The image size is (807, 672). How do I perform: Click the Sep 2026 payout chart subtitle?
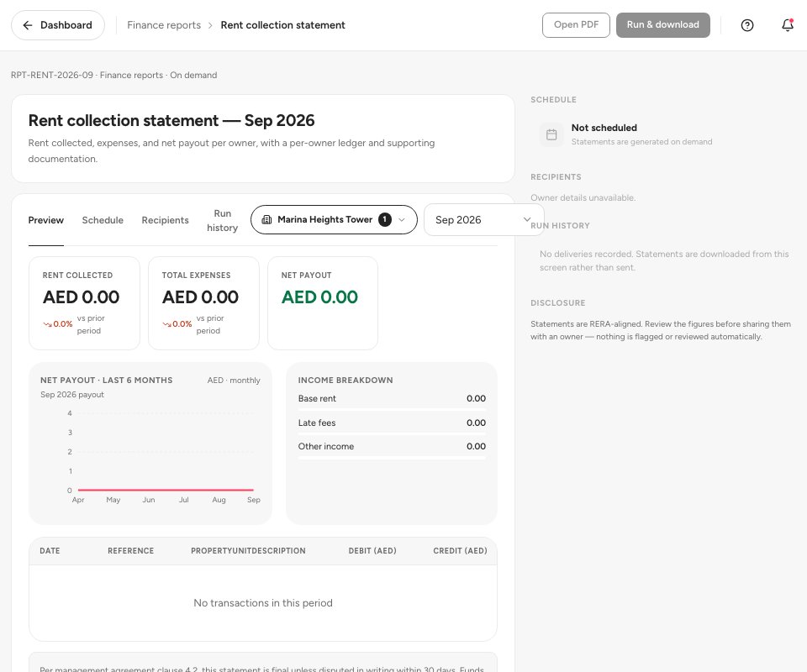[x=72, y=394]
